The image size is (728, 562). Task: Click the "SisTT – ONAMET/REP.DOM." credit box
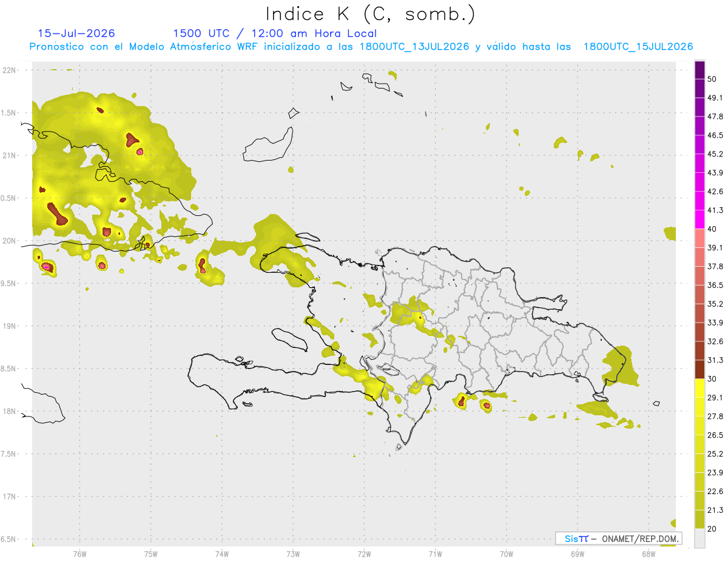pyautogui.click(x=619, y=538)
